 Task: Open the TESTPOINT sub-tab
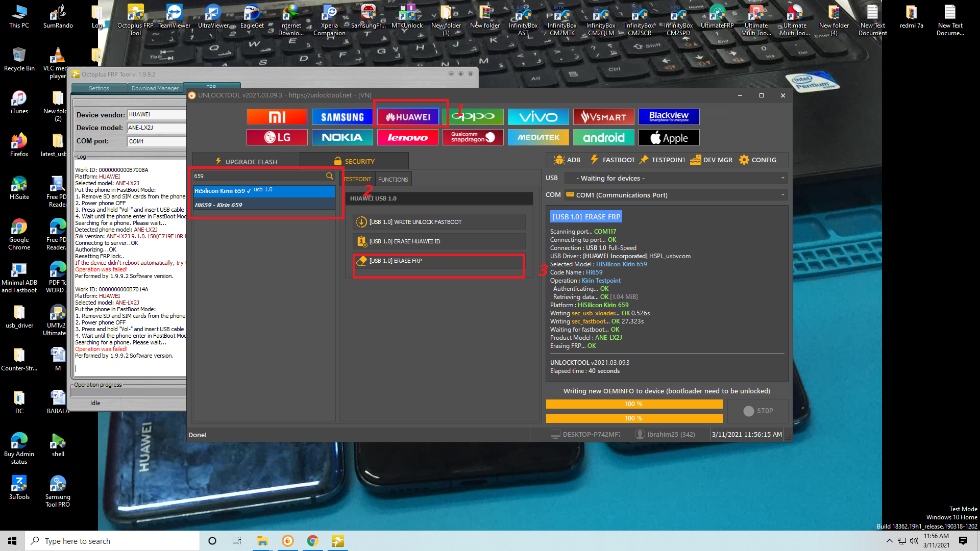(x=357, y=179)
